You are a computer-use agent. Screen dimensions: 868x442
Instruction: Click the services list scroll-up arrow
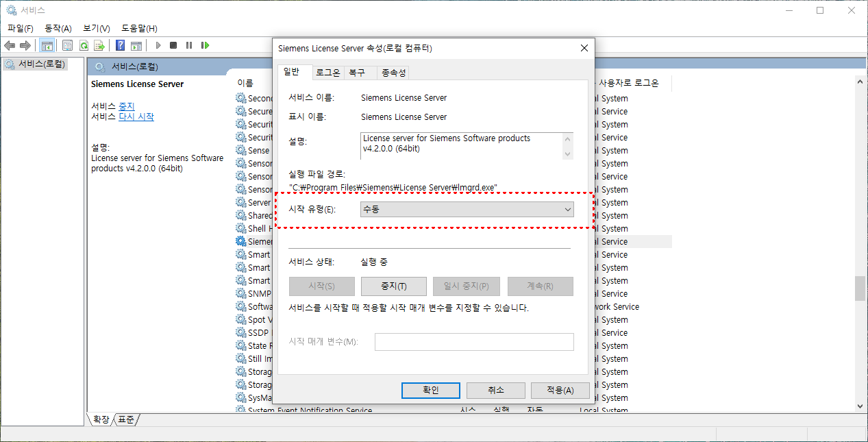coord(860,81)
